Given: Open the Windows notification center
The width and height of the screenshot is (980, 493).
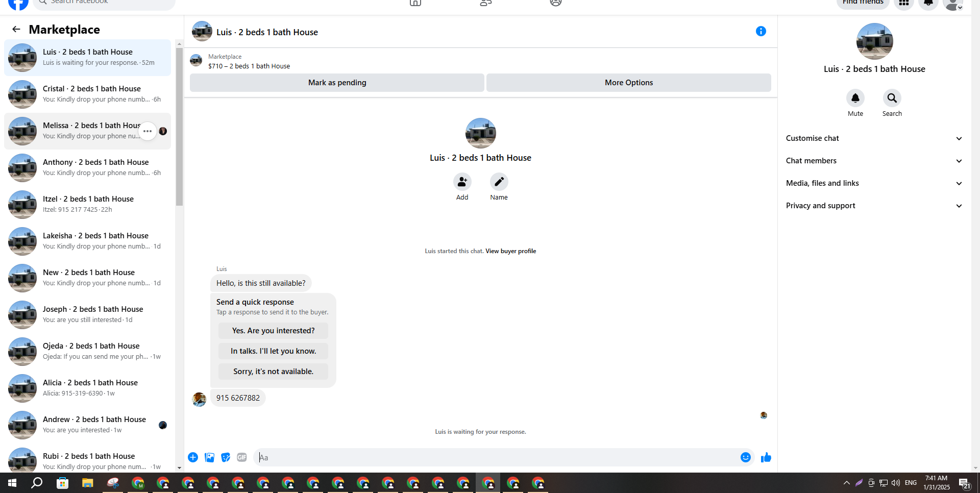Looking at the screenshot, I should (964, 483).
